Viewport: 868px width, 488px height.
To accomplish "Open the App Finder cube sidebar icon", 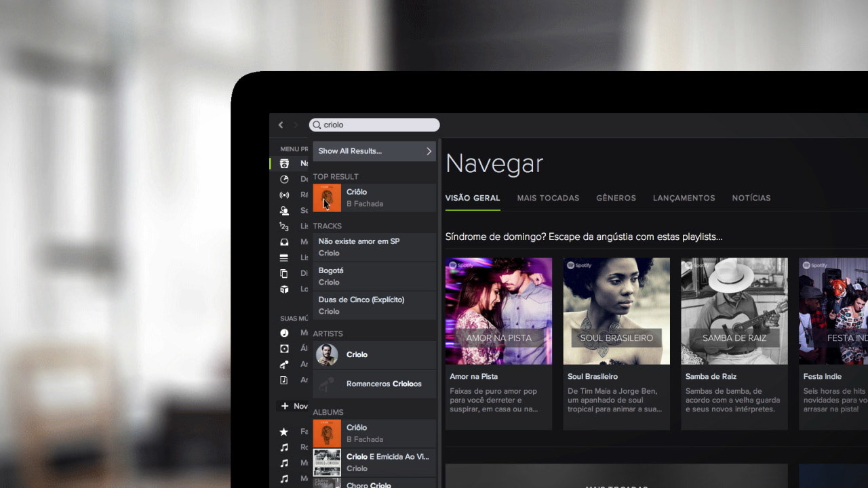I will click(x=284, y=289).
